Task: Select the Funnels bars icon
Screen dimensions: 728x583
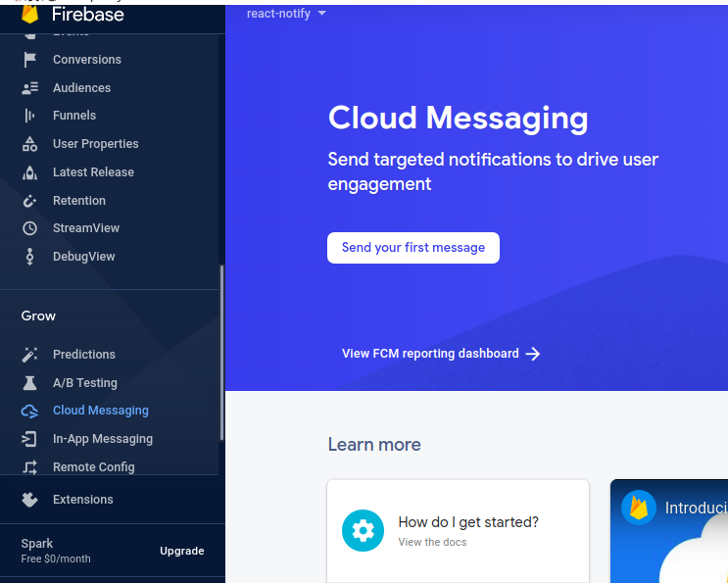Action: tap(29, 116)
